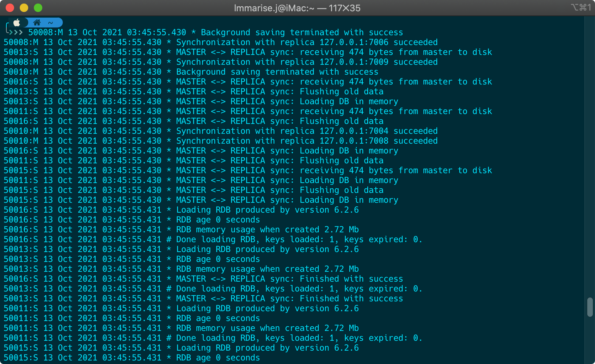The height and width of the screenshot is (364, 595).
Task: Click the 50016:S Loading RDB version 6.2.6 line
Action: point(181,210)
